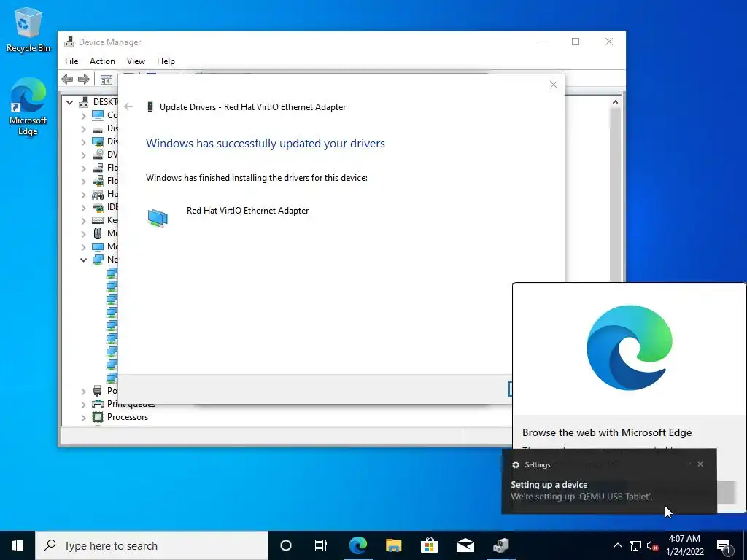Click the printer icon of Print queues
Image resolution: width=747 pixels, height=560 pixels.
(x=98, y=404)
